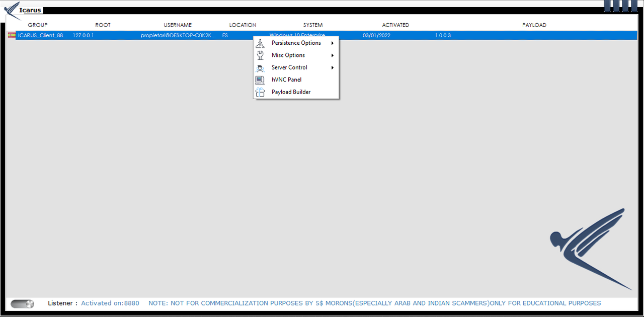Choose Payload Builder in context menu
Viewport: 644px width, 317px height.
[296, 92]
